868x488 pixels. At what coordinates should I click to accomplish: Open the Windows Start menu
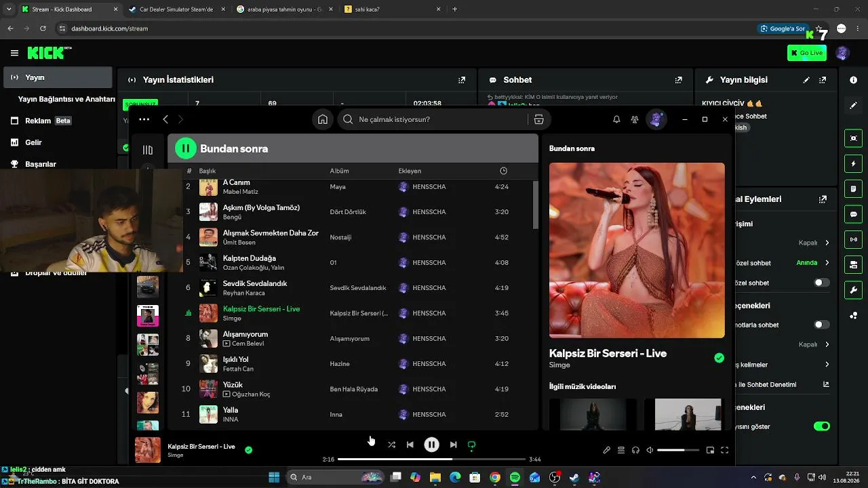click(274, 477)
